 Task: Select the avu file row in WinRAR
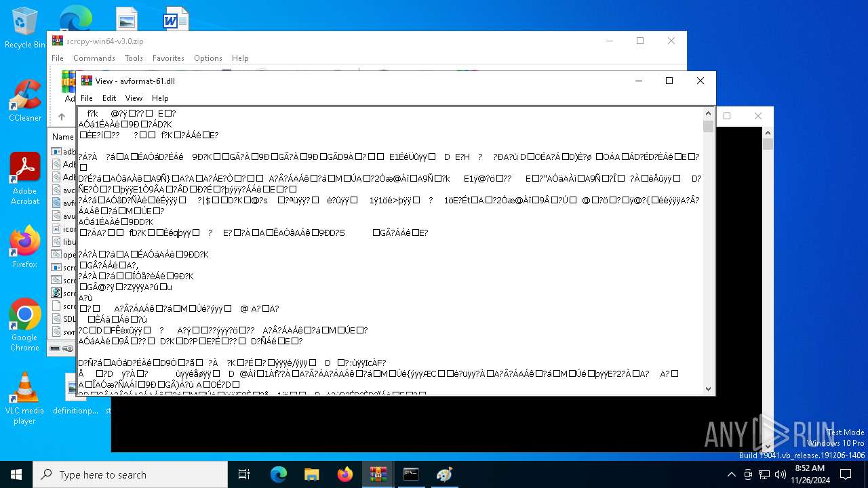point(64,216)
